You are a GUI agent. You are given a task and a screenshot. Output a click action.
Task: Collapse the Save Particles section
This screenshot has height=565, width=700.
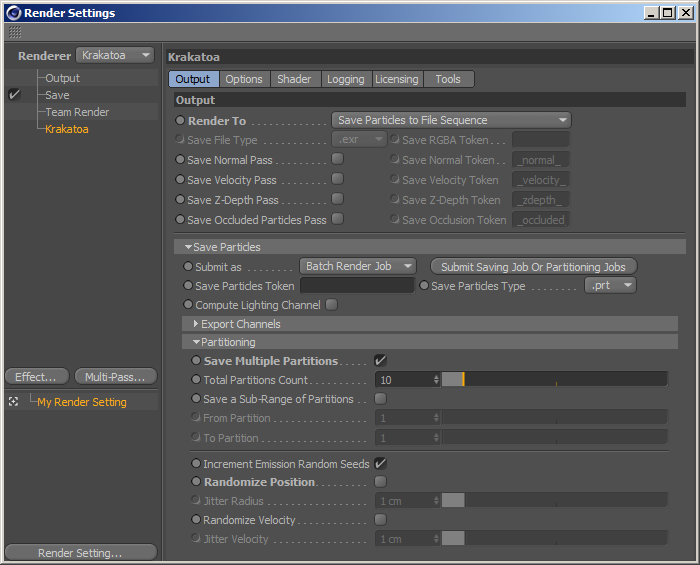click(188, 247)
